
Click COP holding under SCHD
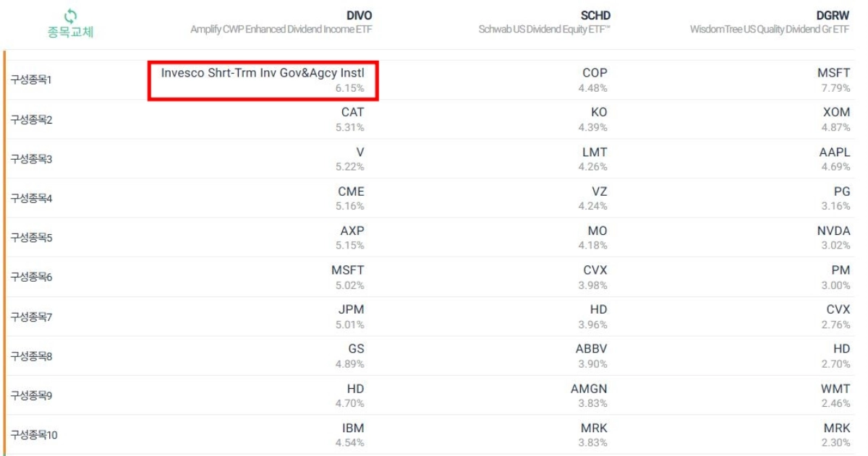coord(595,73)
